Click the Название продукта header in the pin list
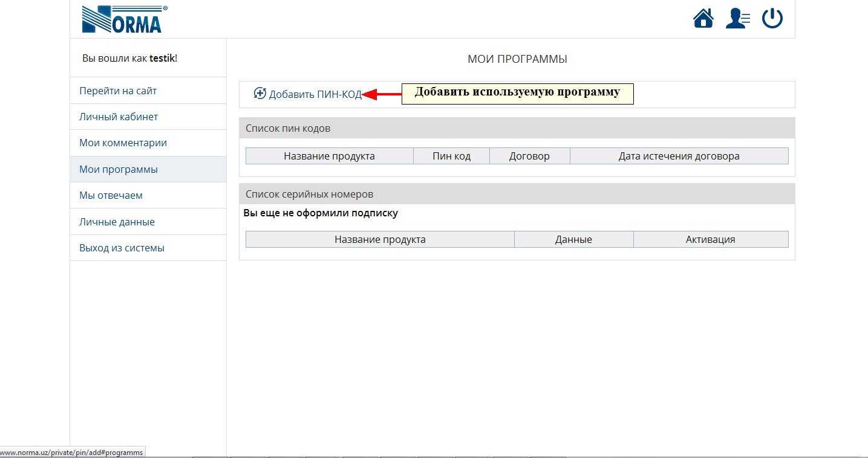Viewport: 868px width, 458px height. (x=329, y=156)
